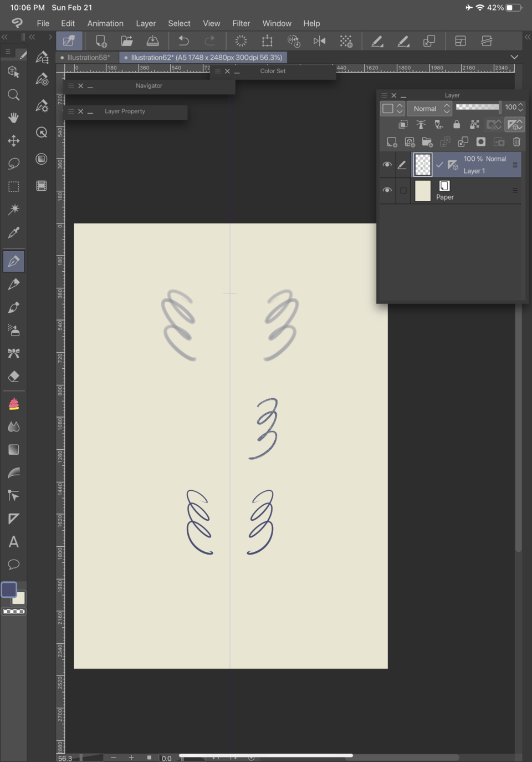The width and height of the screenshot is (532, 762).
Task: Open the mask enable dropdown
Action: coord(494,125)
